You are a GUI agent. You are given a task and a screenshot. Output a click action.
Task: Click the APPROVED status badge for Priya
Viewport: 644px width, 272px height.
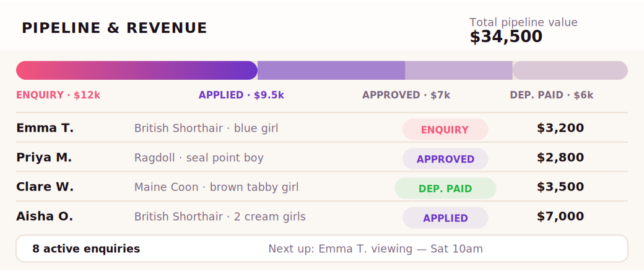[445, 159]
